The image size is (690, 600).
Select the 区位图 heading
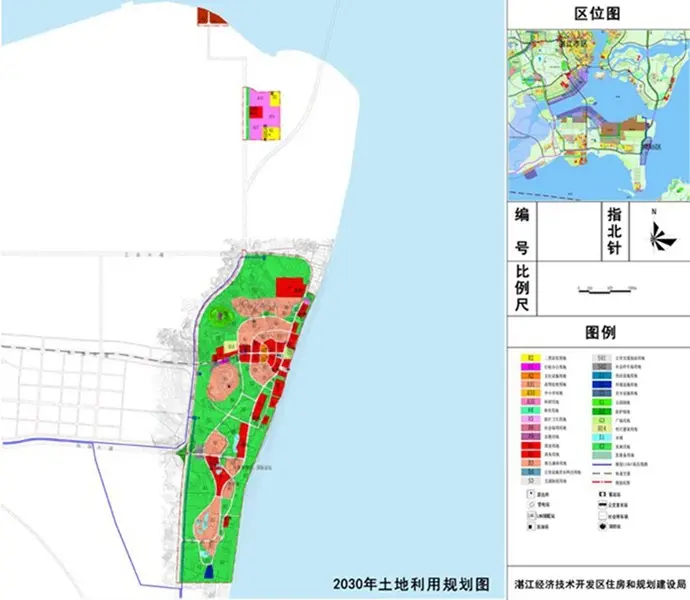[598, 14]
